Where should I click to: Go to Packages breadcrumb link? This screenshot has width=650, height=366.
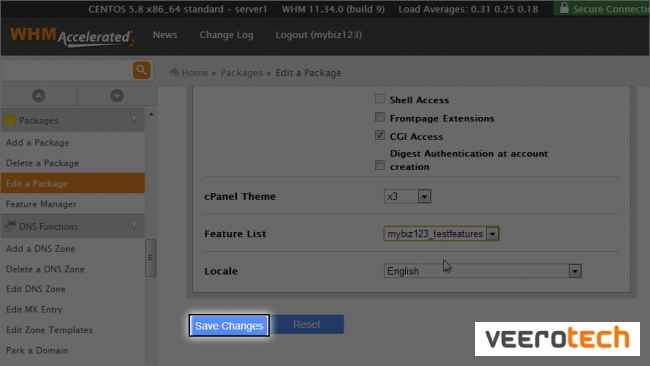click(242, 73)
